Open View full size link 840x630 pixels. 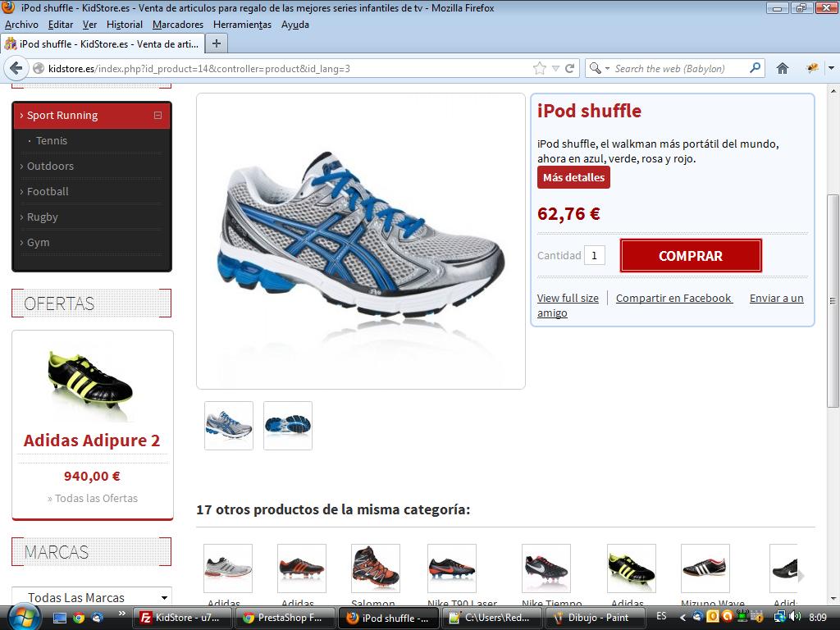click(568, 298)
